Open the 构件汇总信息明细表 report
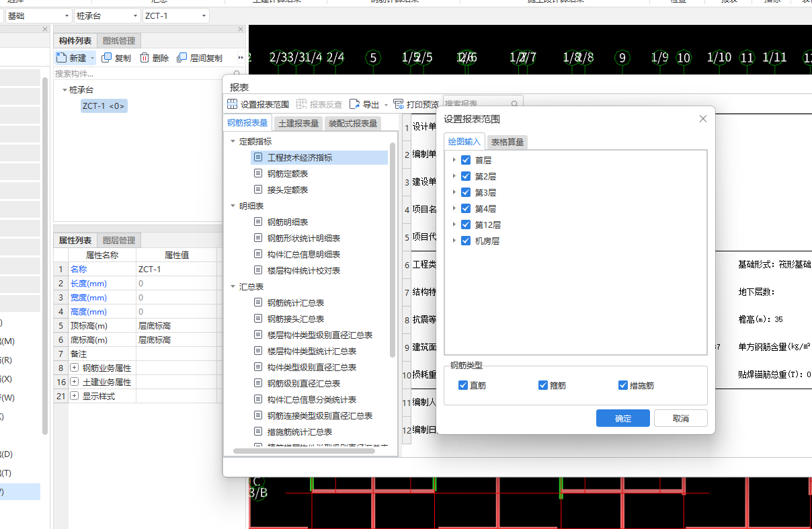This screenshot has height=529, width=812. coord(304,254)
